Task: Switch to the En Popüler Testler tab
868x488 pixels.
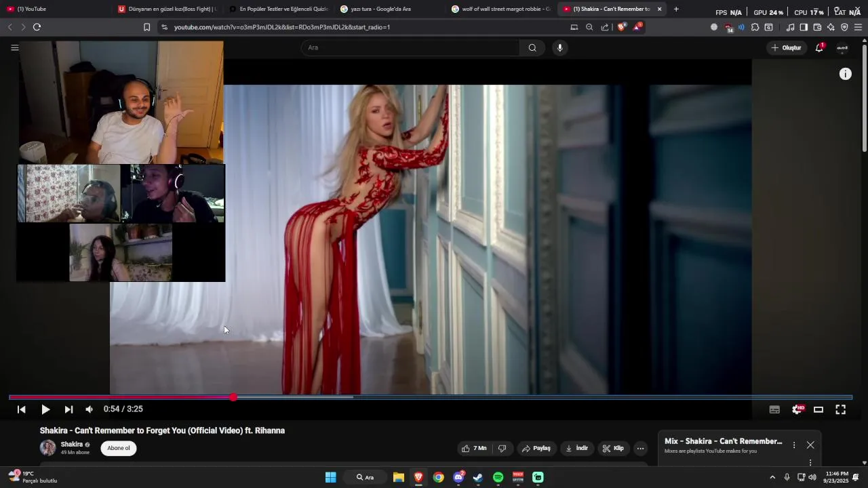Action: [x=278, y=9]
